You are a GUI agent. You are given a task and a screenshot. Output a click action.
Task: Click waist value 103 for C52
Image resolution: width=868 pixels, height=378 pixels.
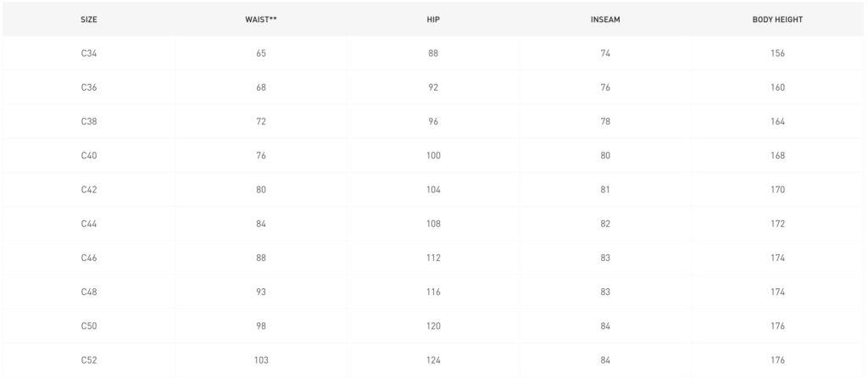(261, 360)
